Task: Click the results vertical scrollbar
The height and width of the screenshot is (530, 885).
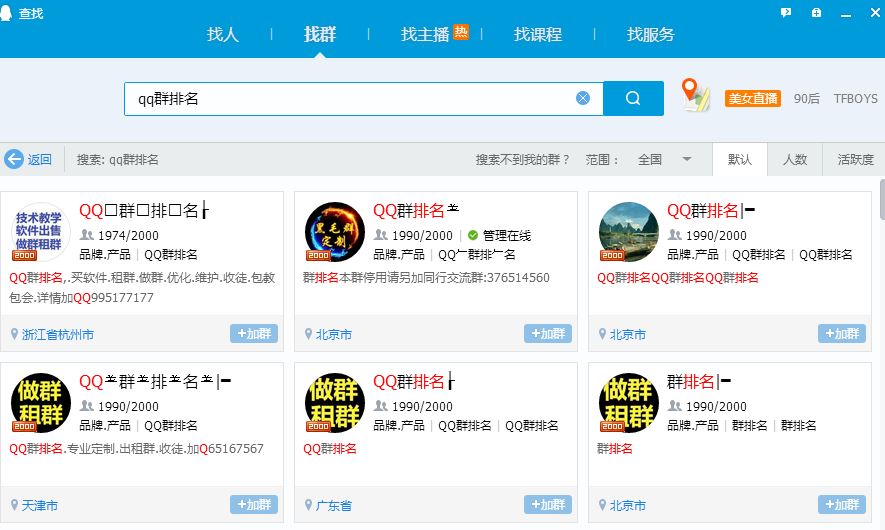Action: click(x=882, y=199)
